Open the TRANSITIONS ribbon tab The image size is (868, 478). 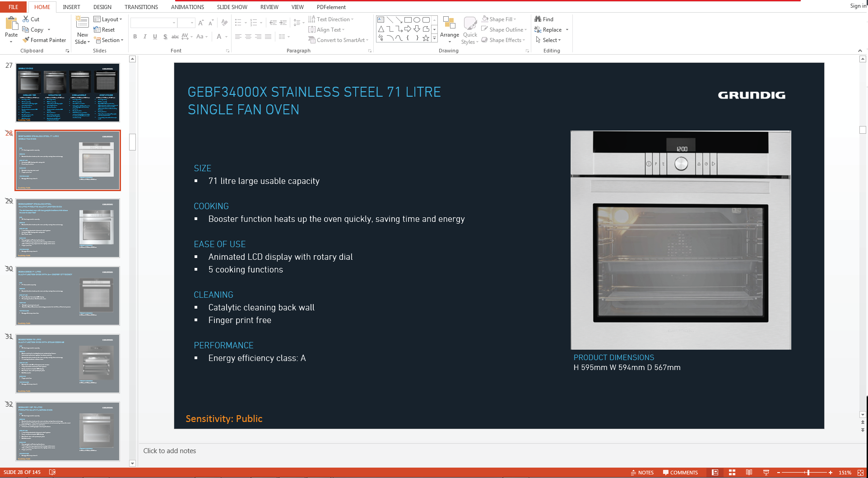coord(141,7)
